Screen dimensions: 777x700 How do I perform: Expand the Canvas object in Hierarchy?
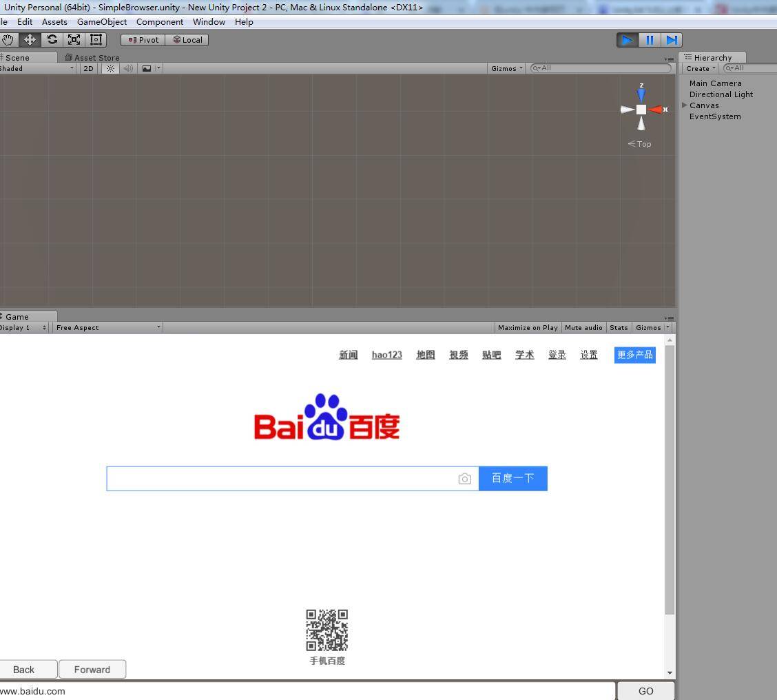point(684,105)
